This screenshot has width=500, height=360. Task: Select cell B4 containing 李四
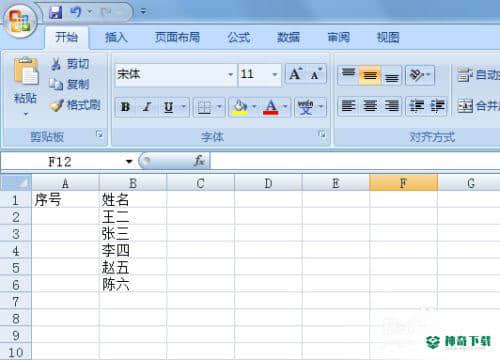[x=133, y=250]
